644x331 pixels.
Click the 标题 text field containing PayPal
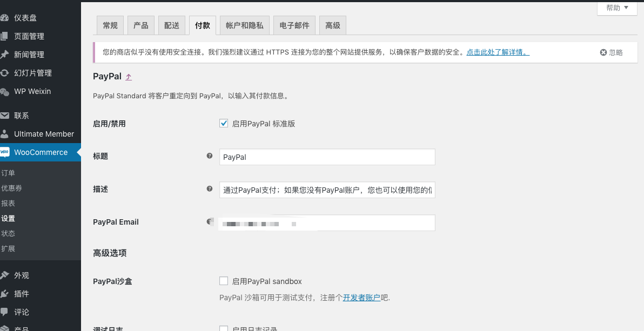coord(327,157)
